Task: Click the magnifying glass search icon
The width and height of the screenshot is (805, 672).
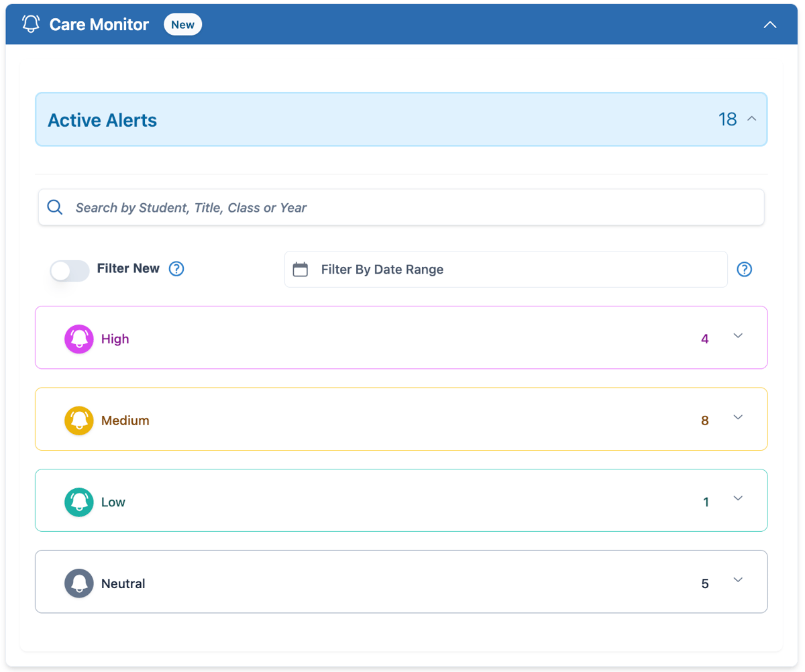Action: tap(55, 207)
